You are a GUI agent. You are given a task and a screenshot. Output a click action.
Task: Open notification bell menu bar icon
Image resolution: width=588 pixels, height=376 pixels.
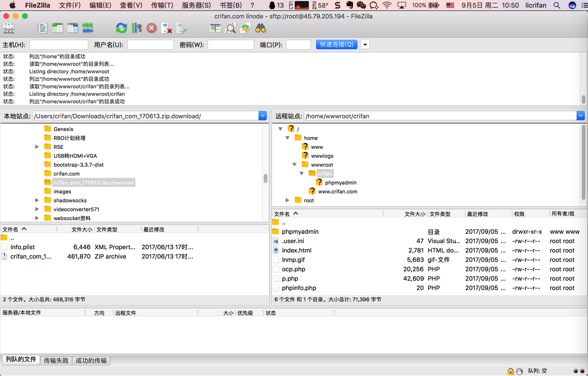272,6
